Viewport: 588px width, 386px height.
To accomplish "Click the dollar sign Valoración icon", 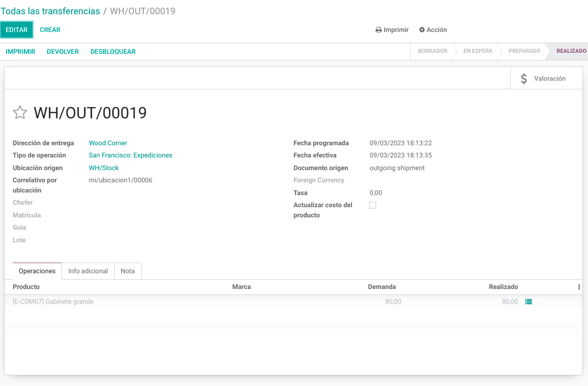I will point(524,78).
